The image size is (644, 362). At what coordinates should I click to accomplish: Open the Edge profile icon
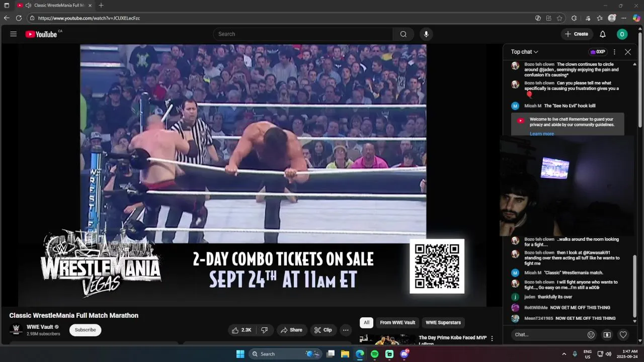point(612,18)
